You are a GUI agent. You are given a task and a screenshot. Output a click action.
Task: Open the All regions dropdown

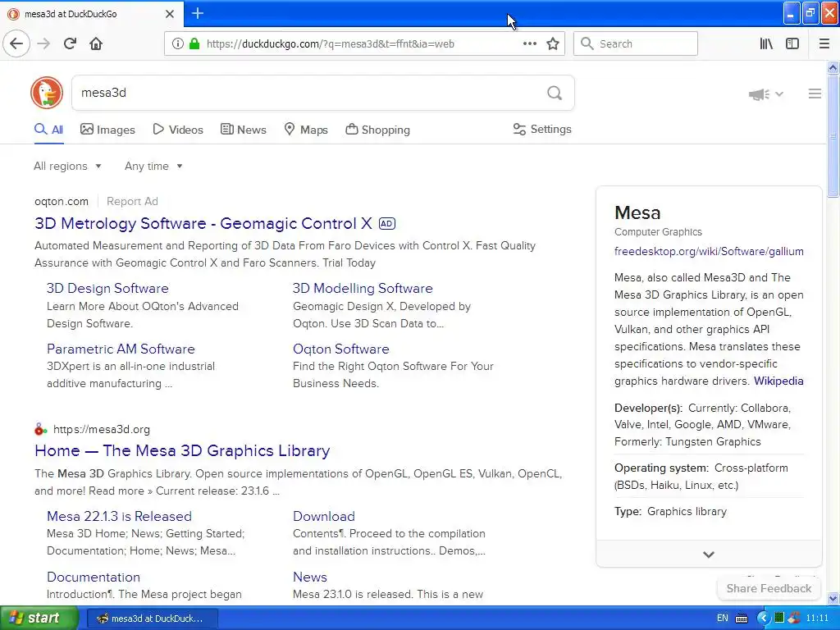[67, 166]
